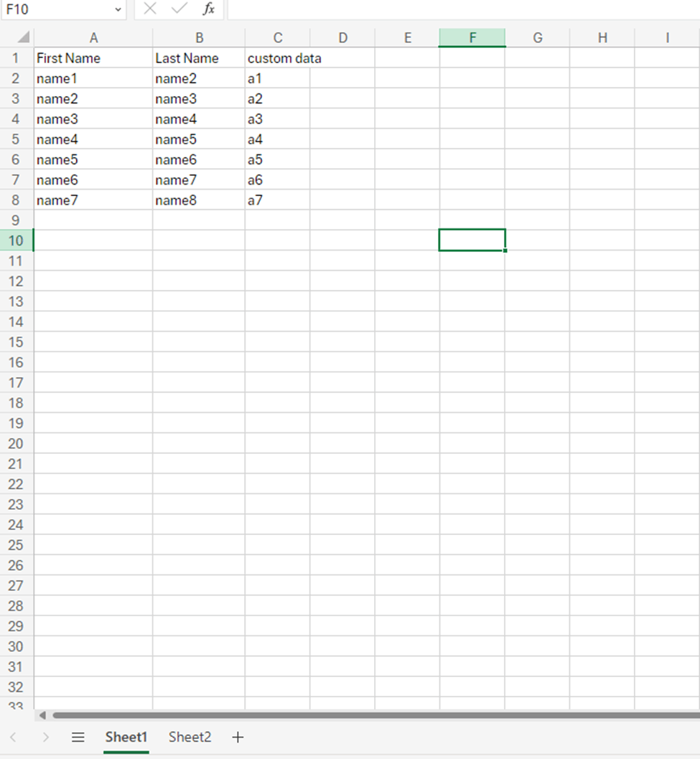This screenshot has width=700, height=759.
Task: Select cell B4 containing name4
Action: tap(199, 119)
